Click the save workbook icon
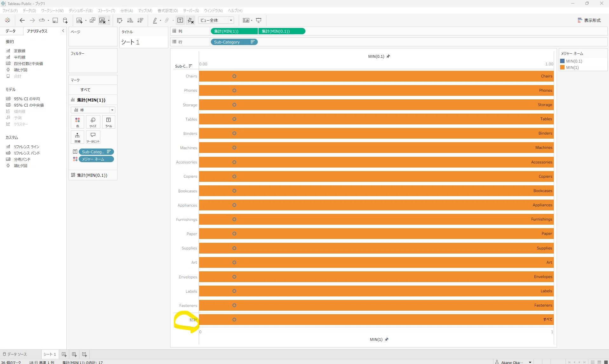The height and width of the screenshot is (364, 609). [55, 20]
